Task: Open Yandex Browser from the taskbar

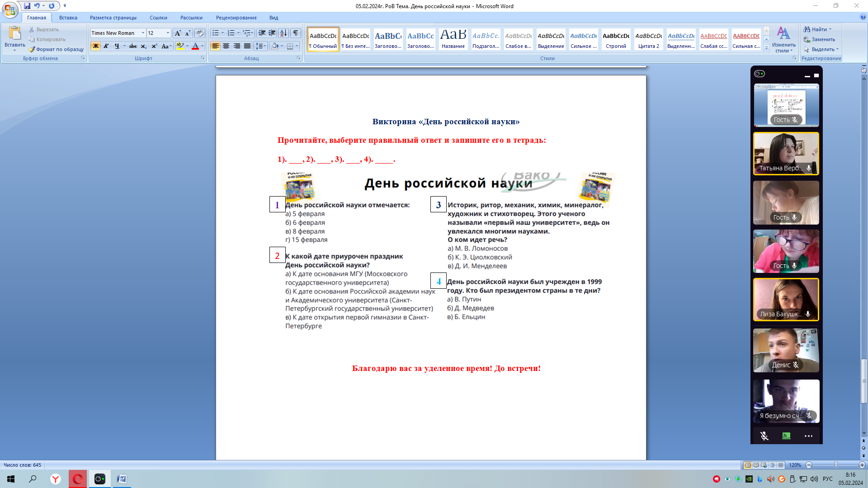Action: (56, 479)
